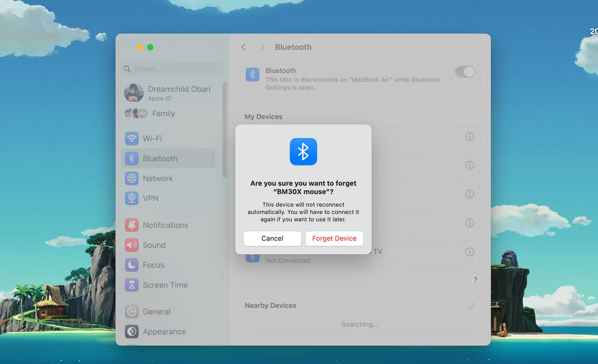Viewport: 598px width, 364px height.
Task: Open Notifications settings
Action: point(165,225)
